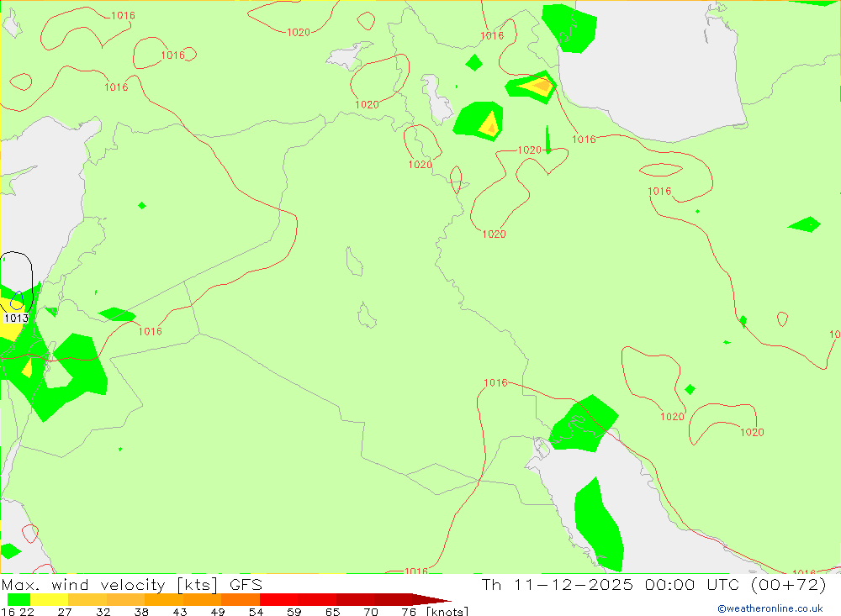Click the black "1013" isobar label
This screenshot has width=841, height=616.
[16, 318]
